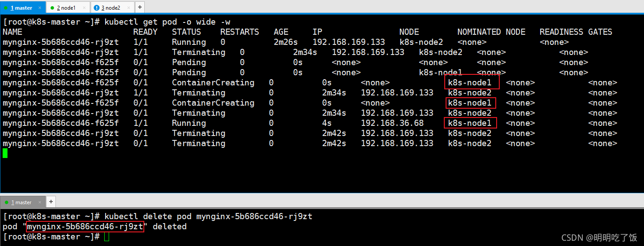Click the blue alert icon on node2 tab
The image size is (644, 246).
point(96,8)
